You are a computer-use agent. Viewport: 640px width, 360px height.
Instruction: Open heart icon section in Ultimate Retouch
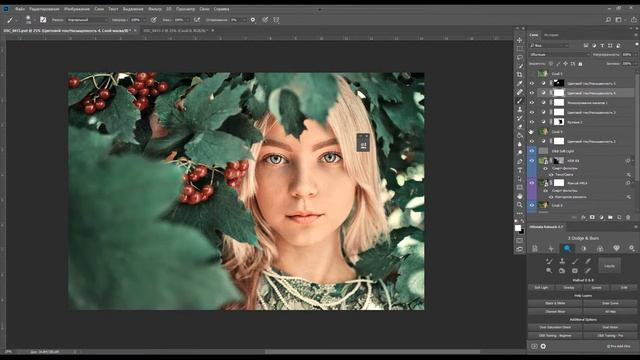[616, 248]
